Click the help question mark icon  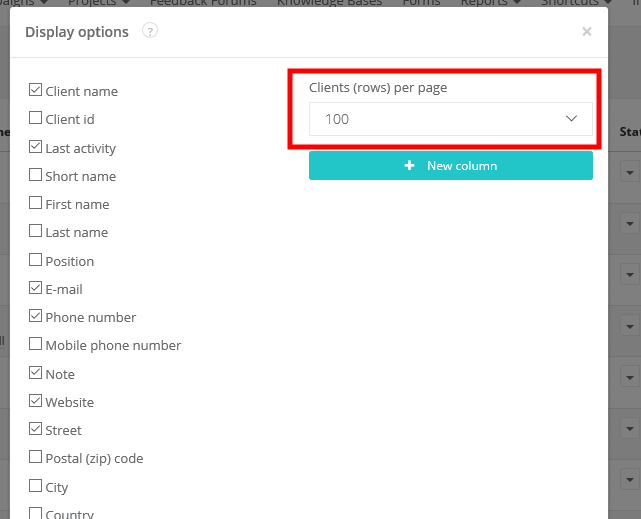150,31
